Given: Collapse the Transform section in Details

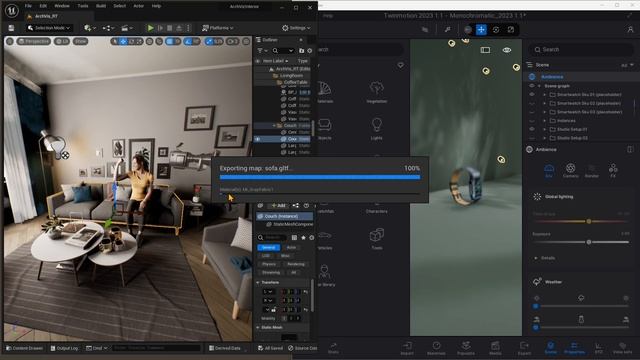Looking at the screenshot, I should (258, 282).
